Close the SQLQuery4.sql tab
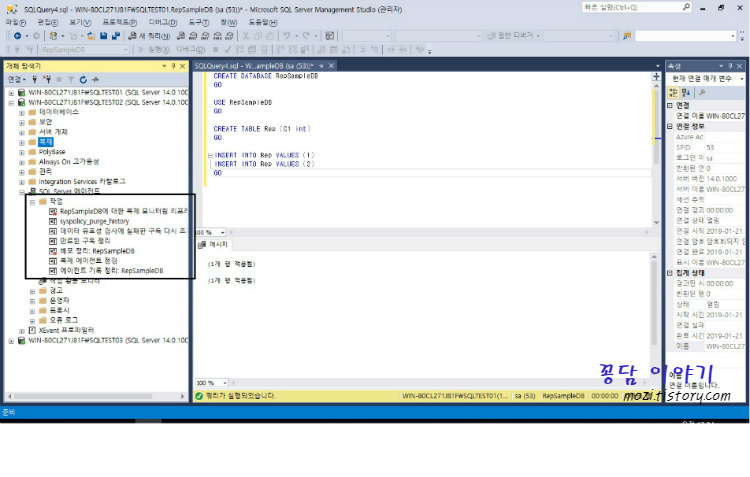The height and width of the screenshot is (477, 750). (x=331, y=66)
